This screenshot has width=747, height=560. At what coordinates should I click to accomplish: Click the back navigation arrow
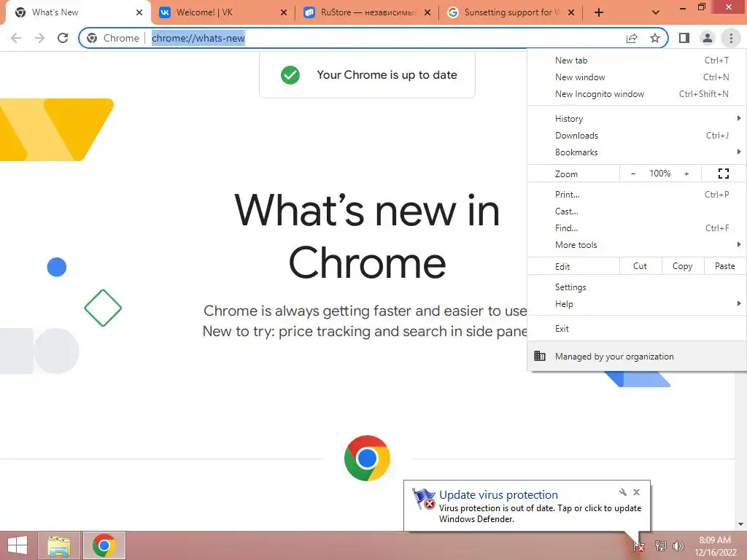pyautogui.click(x=16, y=38)
